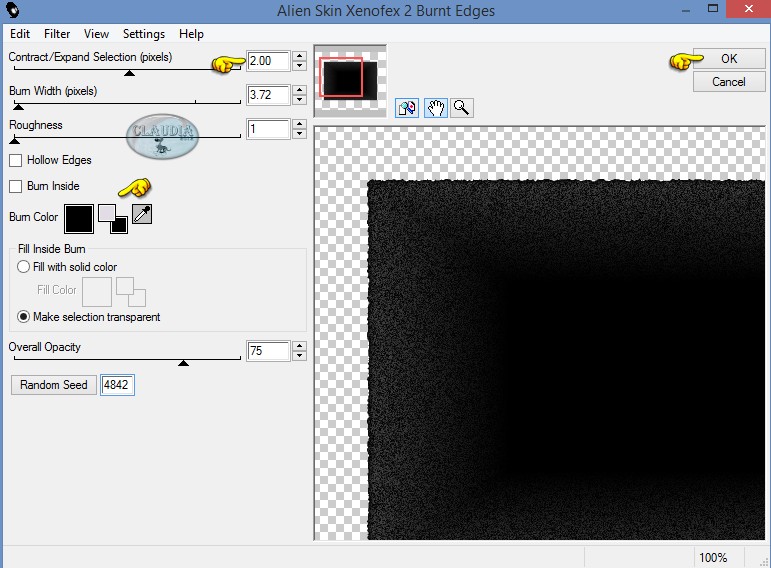The height and width of the screenshot is (568, 771).
Task: Click the Roughness value field
Action: click(x=268, y=129)
